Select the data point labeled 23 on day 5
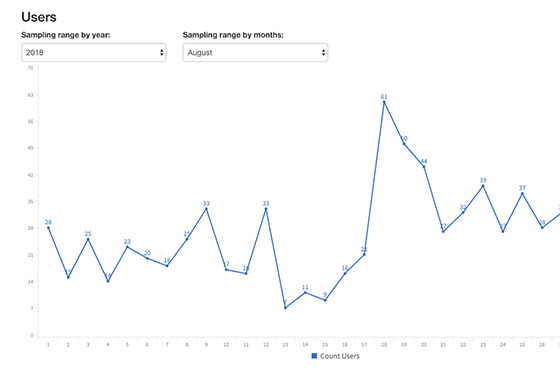Image resolution: width=560 pixels, height=374 pixels. [x=127, y=247]
